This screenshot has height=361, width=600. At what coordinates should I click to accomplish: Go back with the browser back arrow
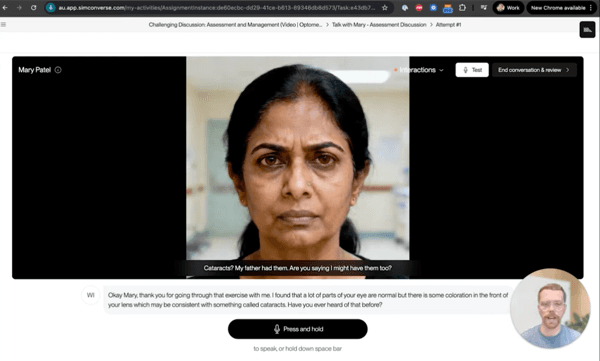tap(5, 8)
